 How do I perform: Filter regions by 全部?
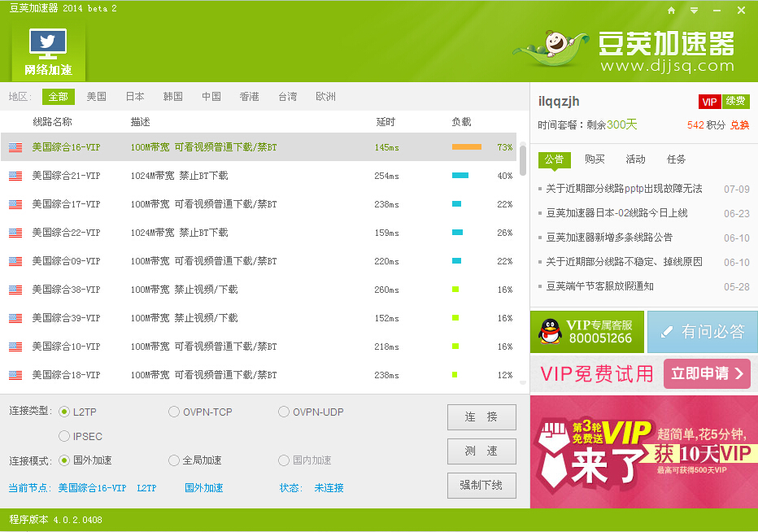coord(58,97)
